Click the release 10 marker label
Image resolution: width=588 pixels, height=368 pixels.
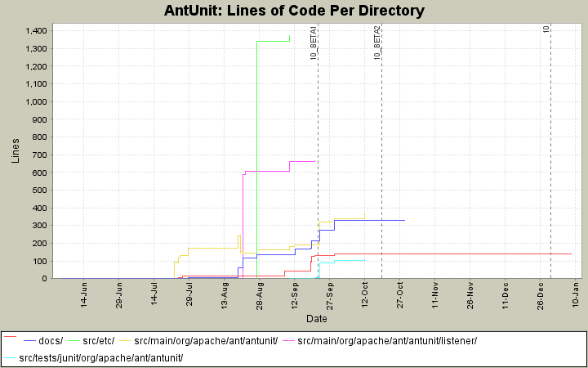click(x=546, y=29)
